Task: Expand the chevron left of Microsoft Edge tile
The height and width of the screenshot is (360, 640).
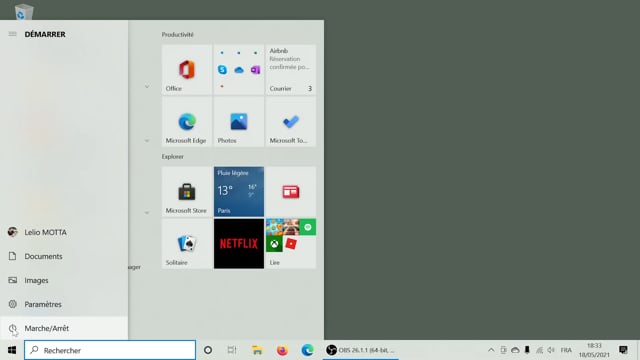Action: (147, 141)
